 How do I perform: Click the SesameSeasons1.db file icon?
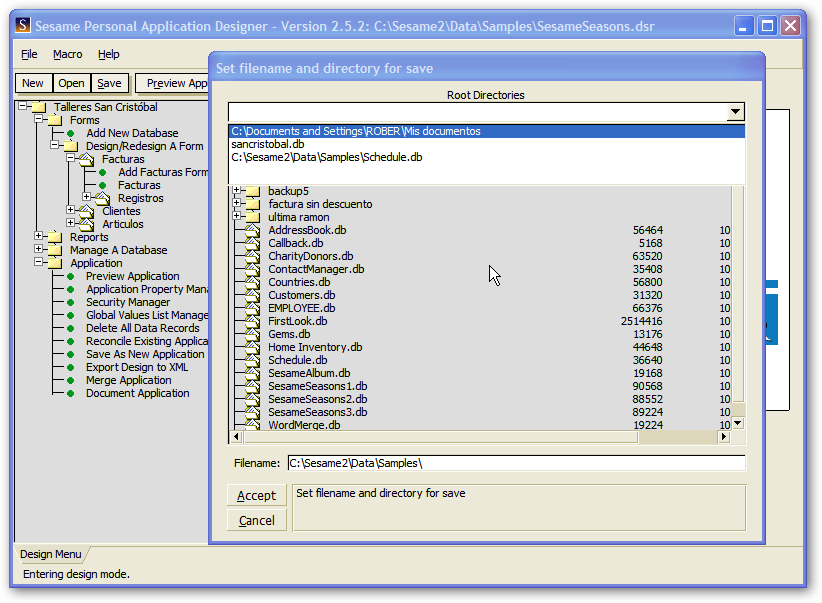[x=253, y=386]
